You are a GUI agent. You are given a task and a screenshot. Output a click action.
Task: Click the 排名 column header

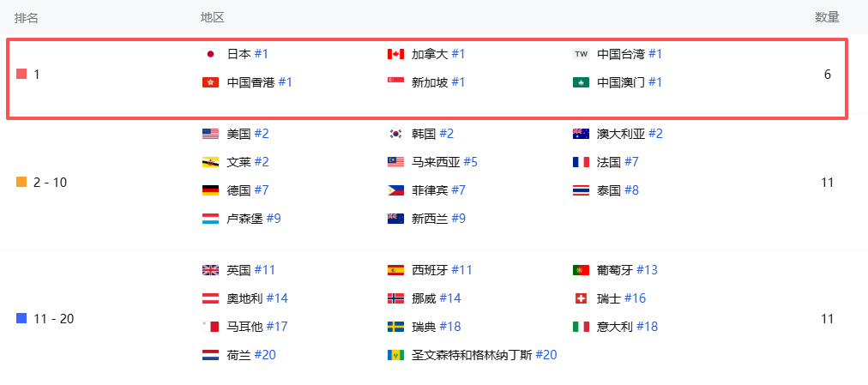pyautogui.click(x=27, y=17)
